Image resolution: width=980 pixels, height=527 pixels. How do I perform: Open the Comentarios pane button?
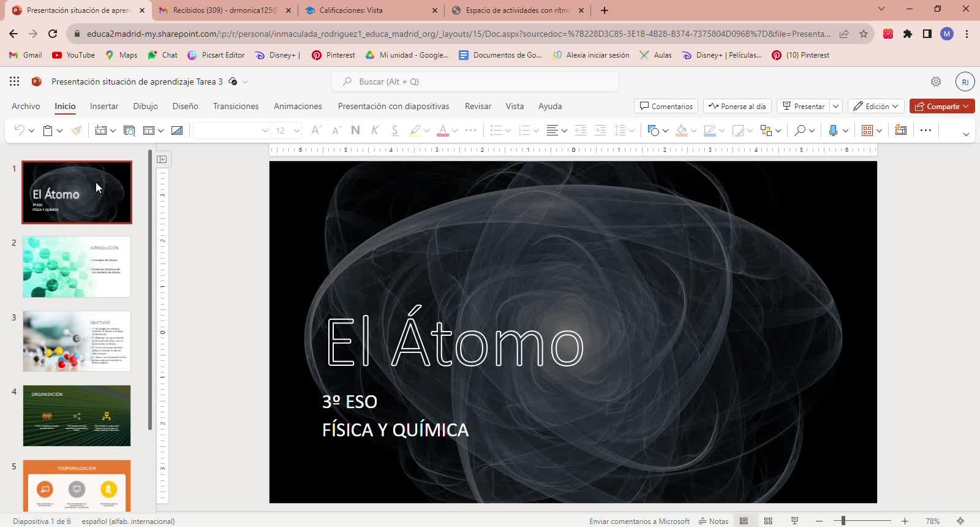[x=666, y=106]
